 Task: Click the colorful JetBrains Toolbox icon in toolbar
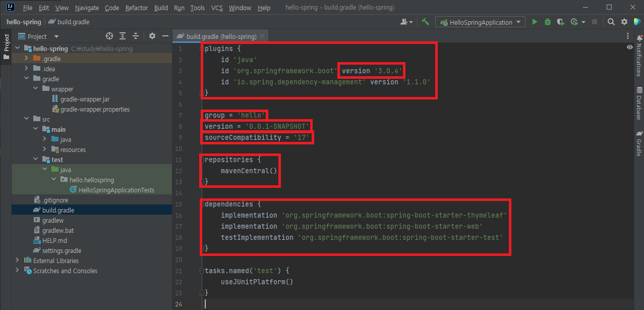coord(637,22)
